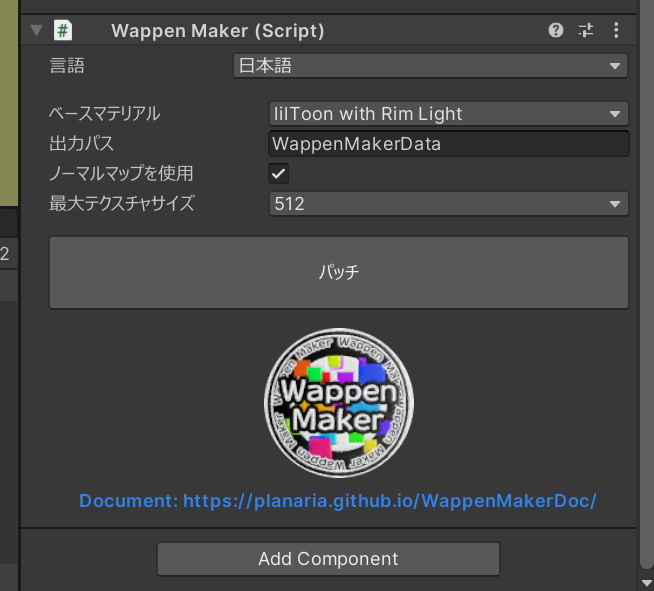Click the 出力パス WappenMakerData field
The image size is (654, 591).
(448, 144)
